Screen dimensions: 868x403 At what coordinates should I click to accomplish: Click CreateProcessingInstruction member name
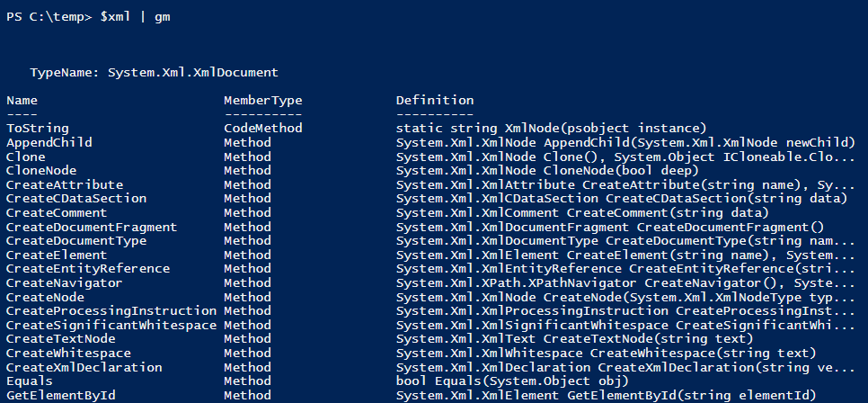(111, 311)
